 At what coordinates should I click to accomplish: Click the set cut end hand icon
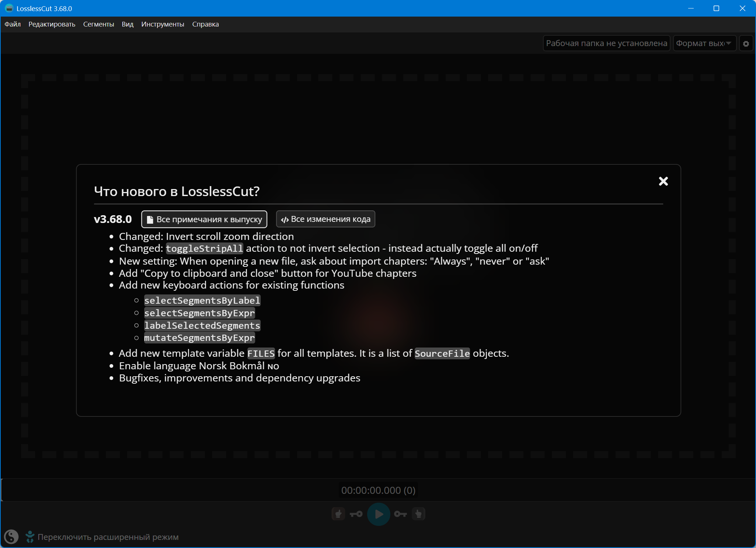coord(418,514)
